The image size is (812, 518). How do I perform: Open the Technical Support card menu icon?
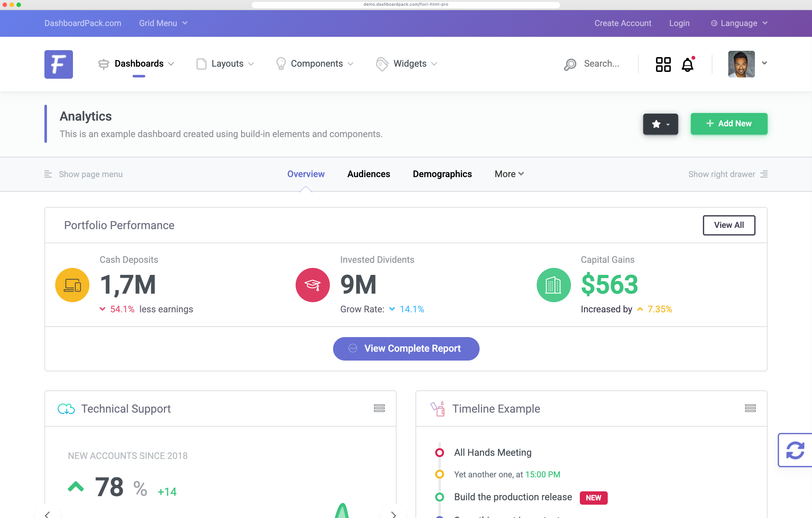[379, 408]
